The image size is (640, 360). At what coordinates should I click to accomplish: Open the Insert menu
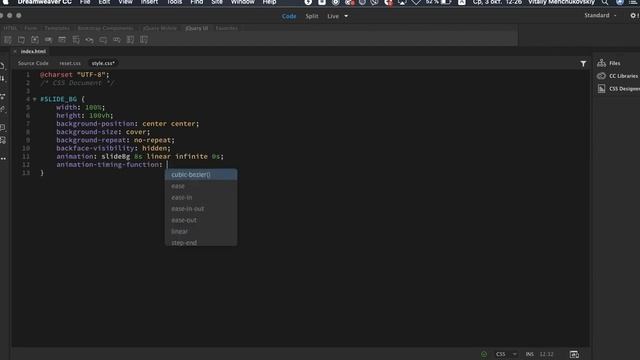[149, 2]
